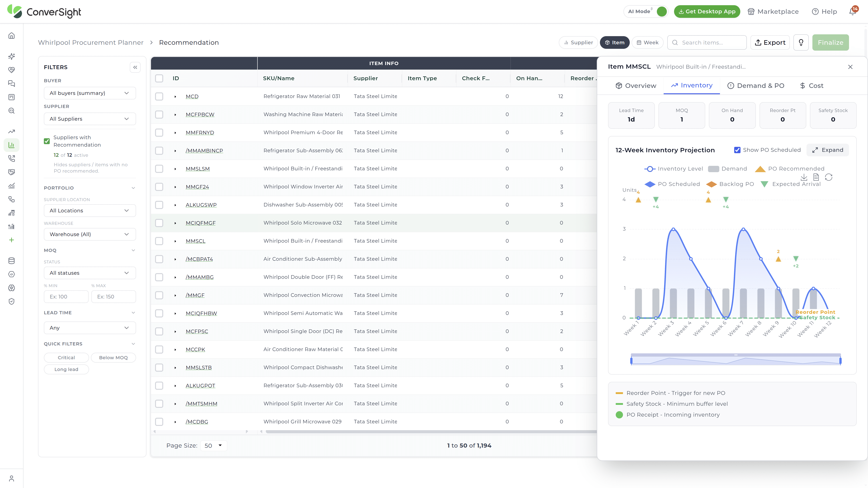Image resolution: width=868 pixels, height=488 pixels.
Task: Check the MMSCL row checkbox
Action: 159,241
